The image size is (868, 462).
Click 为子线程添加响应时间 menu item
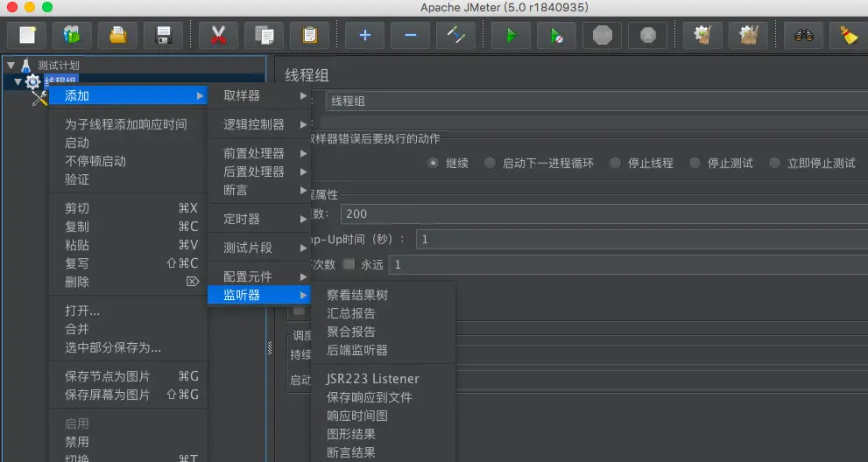click(x=129, y=124)
